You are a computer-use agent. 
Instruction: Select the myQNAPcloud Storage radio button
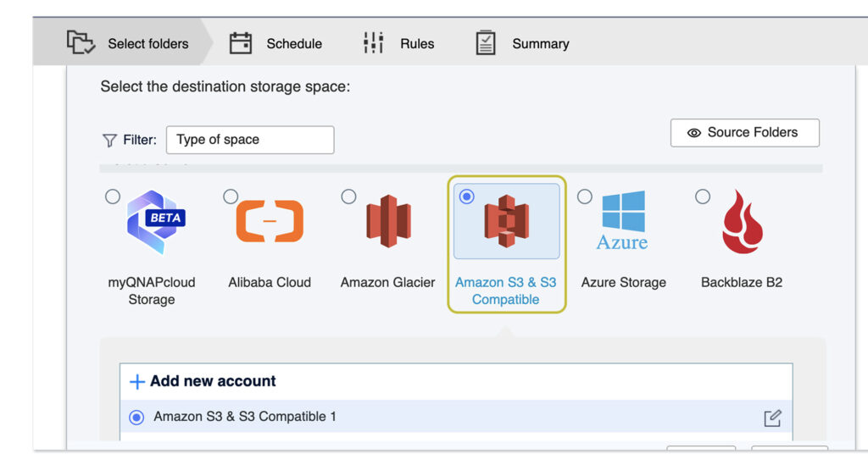coord(113,197)
